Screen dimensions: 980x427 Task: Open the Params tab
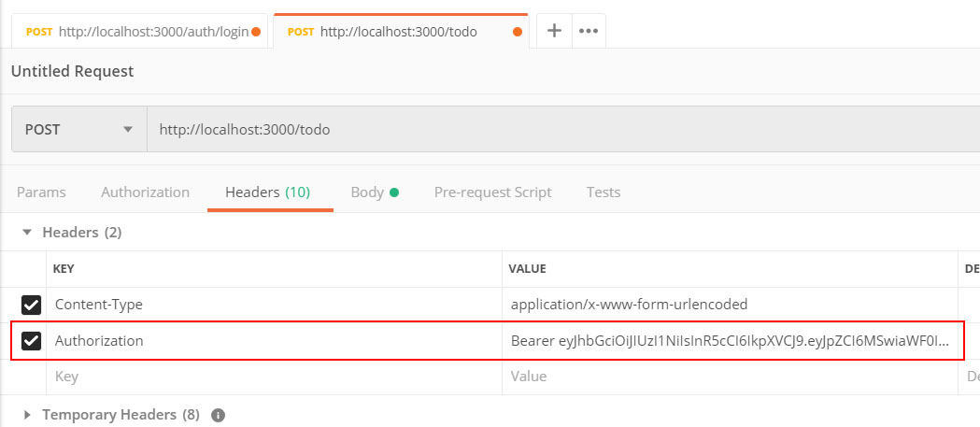(x=41, y=192)
